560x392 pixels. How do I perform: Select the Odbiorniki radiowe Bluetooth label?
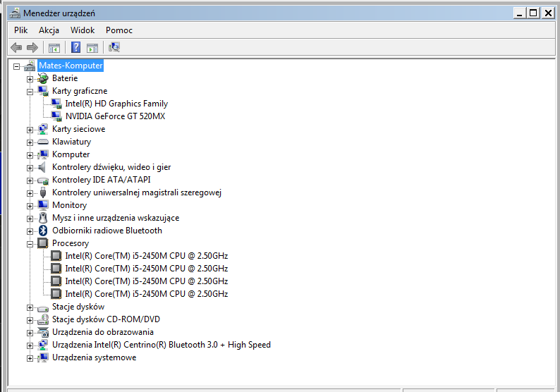(x=107, y=231)
